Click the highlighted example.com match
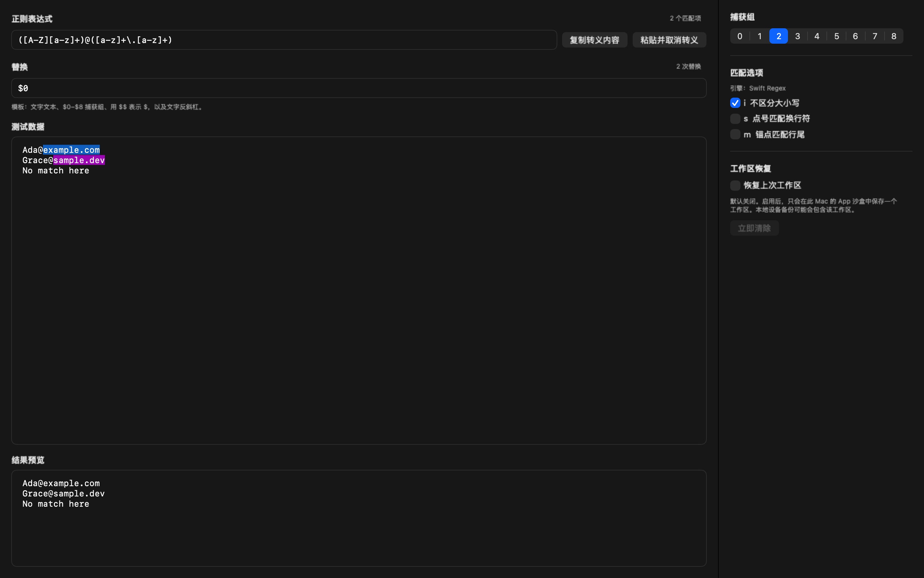Viewport: 924px width, 578px height. 72,150
